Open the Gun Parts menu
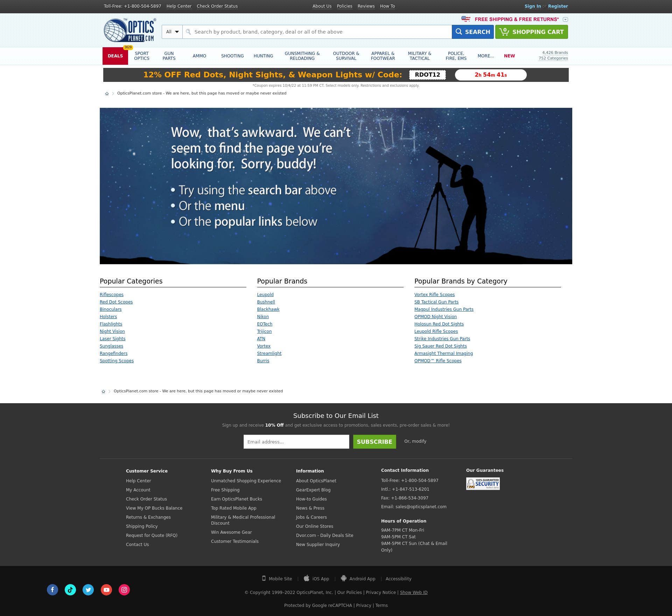672x616 pixels. (169, 56)
